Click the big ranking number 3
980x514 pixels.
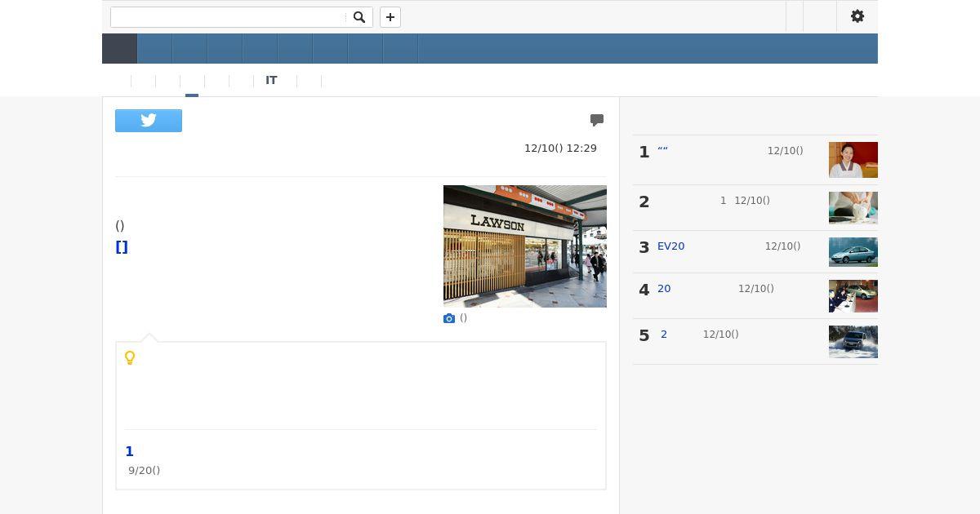coord(644,247)
